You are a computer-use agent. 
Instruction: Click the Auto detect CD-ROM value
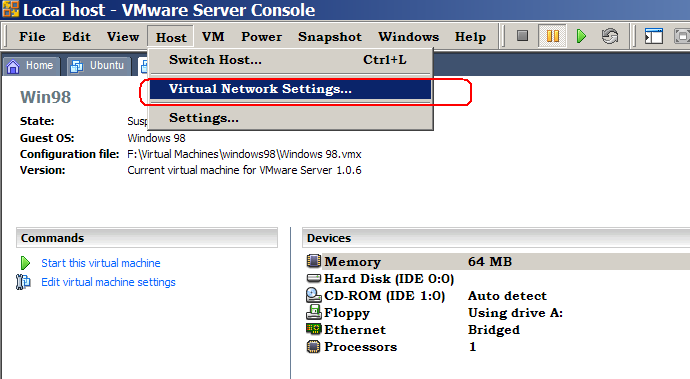pos(507,296)
